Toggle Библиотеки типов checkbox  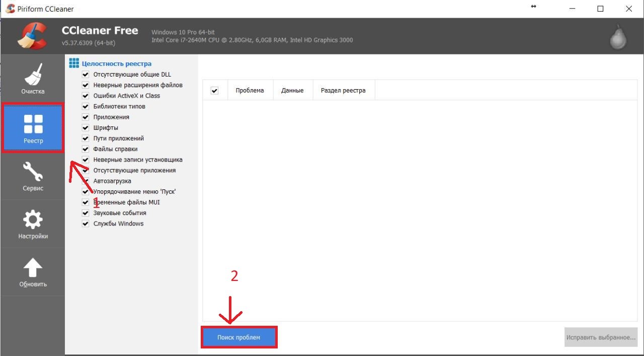pos(86,106)
